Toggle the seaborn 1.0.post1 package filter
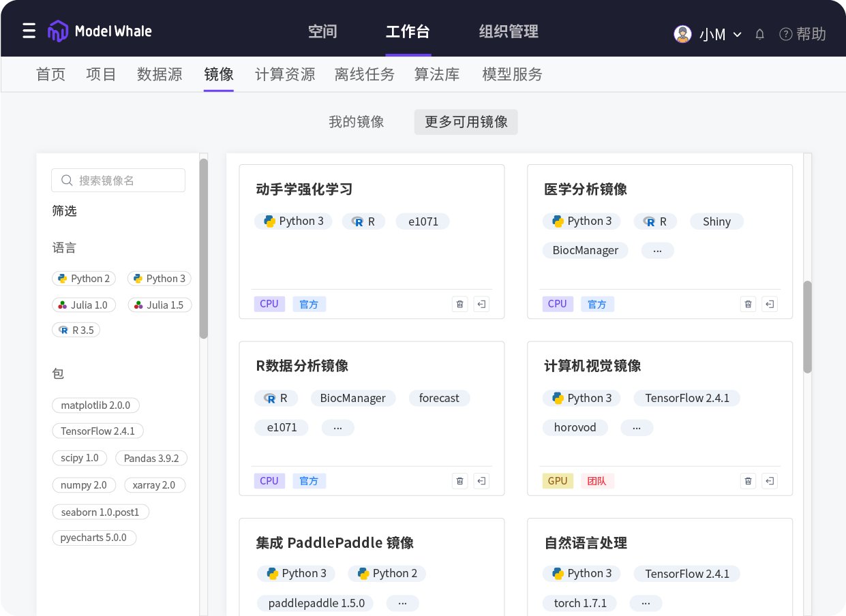846x616 pixels. [x=100, y=512]
